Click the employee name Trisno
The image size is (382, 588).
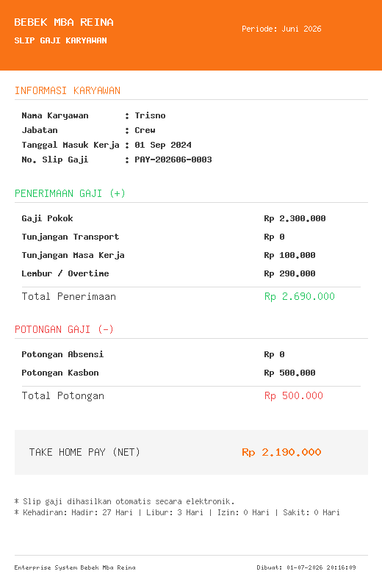(150, 115)
